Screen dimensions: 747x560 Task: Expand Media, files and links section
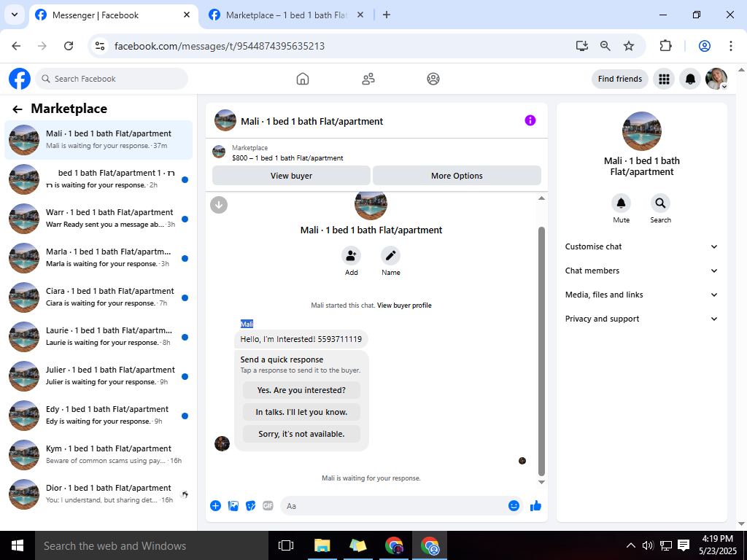pos(641,295)
